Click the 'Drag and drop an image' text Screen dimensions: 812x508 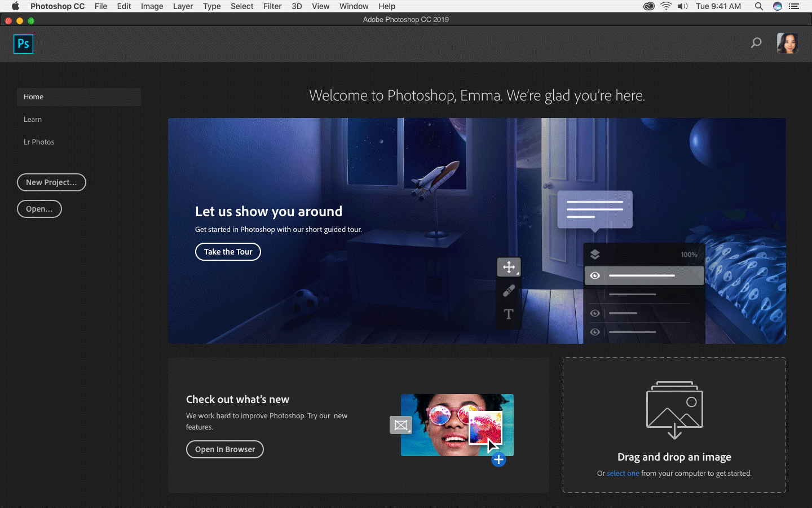(674, 457)
